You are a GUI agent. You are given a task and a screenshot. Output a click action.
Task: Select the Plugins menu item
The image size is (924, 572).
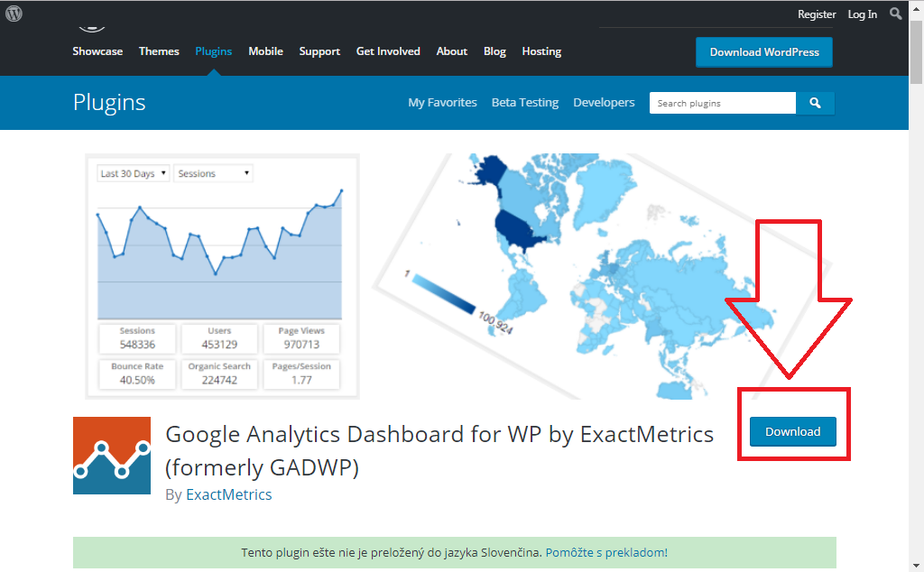click(x=213, y=51)
